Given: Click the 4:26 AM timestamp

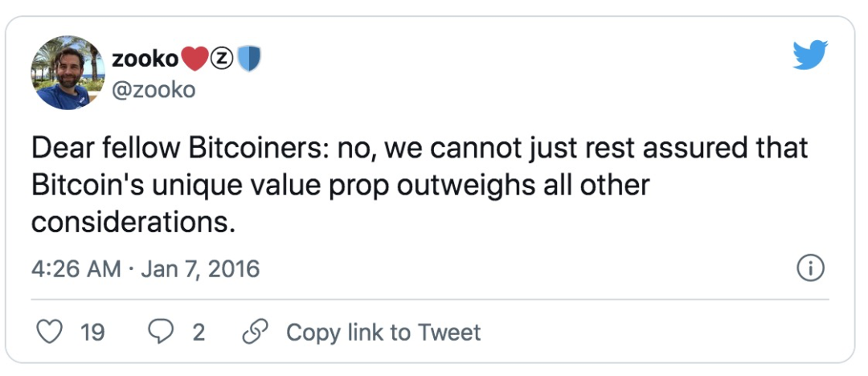Looking at the screenshot, I should (x=76, y=269).
